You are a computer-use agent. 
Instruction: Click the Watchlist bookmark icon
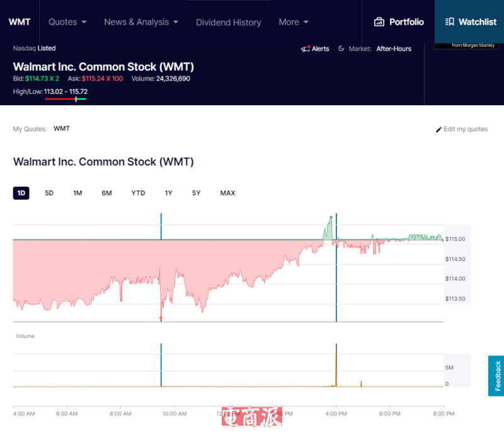point(449,22)
